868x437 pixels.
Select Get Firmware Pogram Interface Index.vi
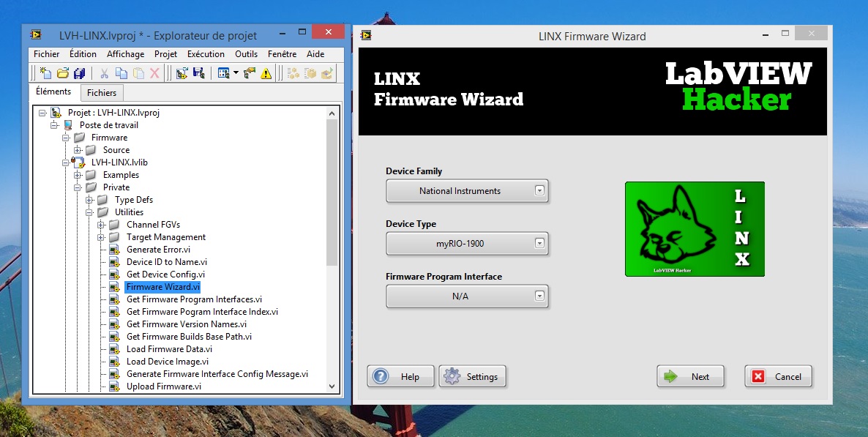pyautogui.click(x=202, y=312)
